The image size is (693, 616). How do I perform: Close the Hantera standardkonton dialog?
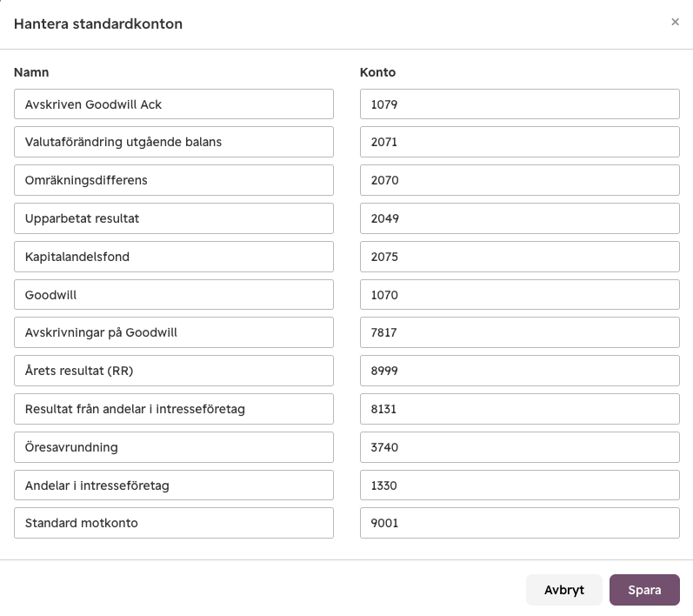pyautogui.click(x=675, y=22)
